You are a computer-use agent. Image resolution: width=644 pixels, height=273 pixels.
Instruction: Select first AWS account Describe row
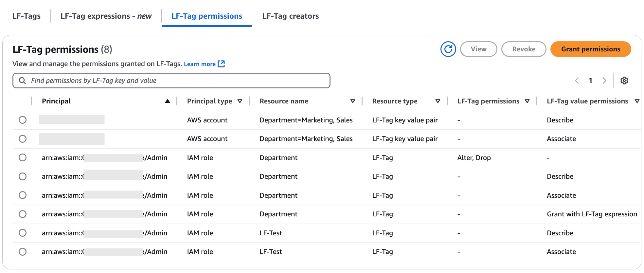(x=23, y=120)
